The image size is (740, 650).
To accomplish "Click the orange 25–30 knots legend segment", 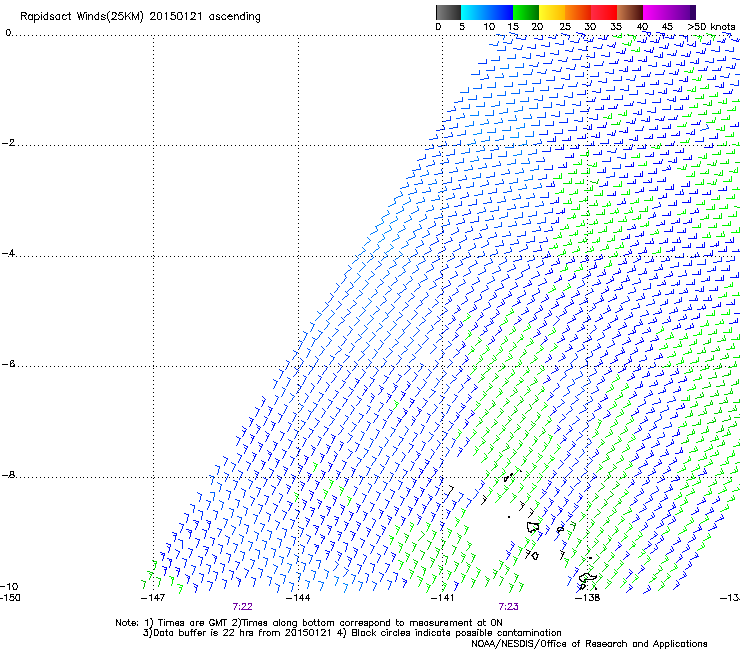I will click(578, 12).
